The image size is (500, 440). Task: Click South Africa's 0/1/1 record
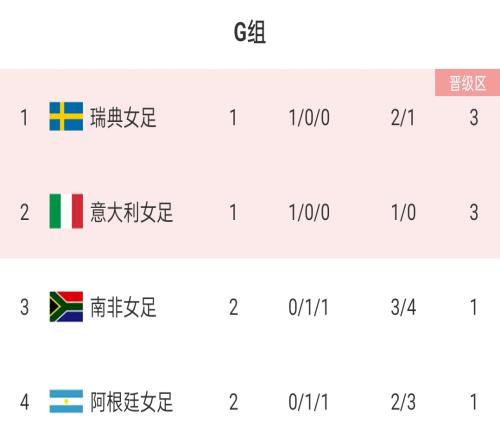click(308, 307)
